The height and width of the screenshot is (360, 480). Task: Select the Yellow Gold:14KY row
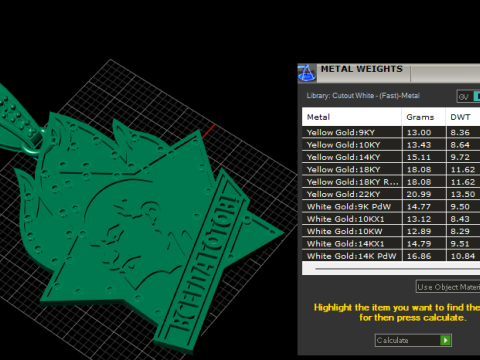391,157
